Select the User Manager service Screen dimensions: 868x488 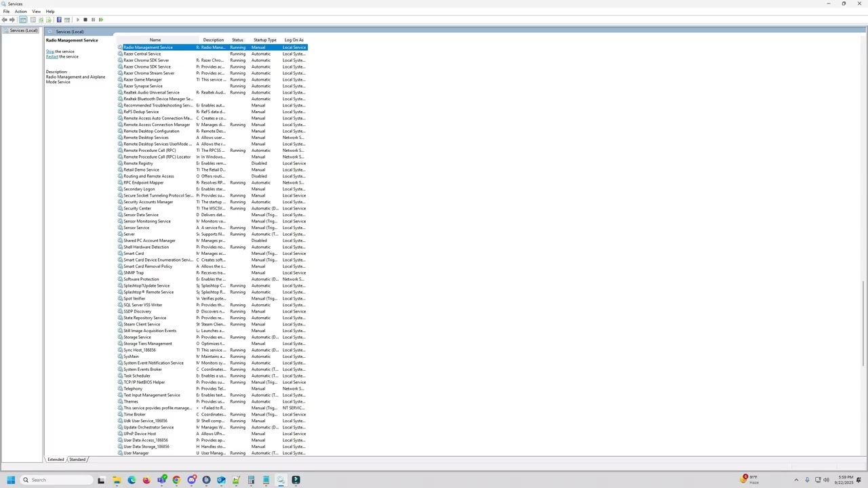212,453
